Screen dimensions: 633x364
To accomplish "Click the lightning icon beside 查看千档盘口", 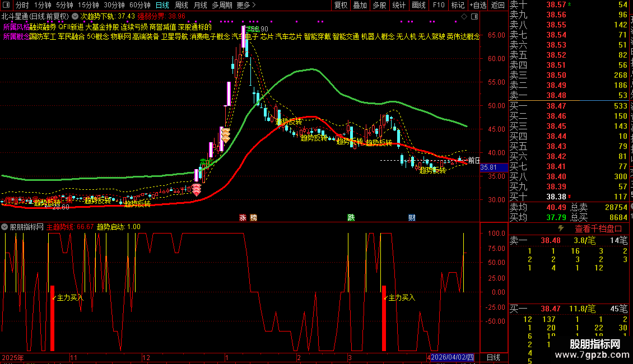I will click(561, 228).
